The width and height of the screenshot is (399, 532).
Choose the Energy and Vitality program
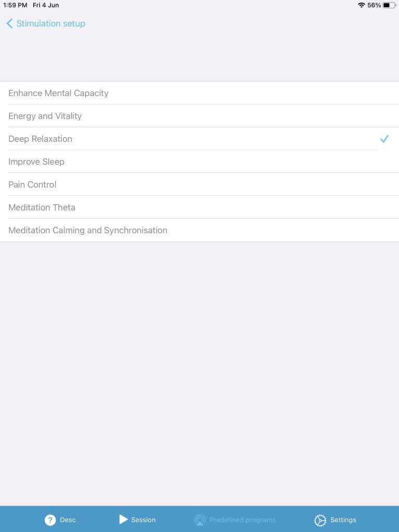click(45, 116)
